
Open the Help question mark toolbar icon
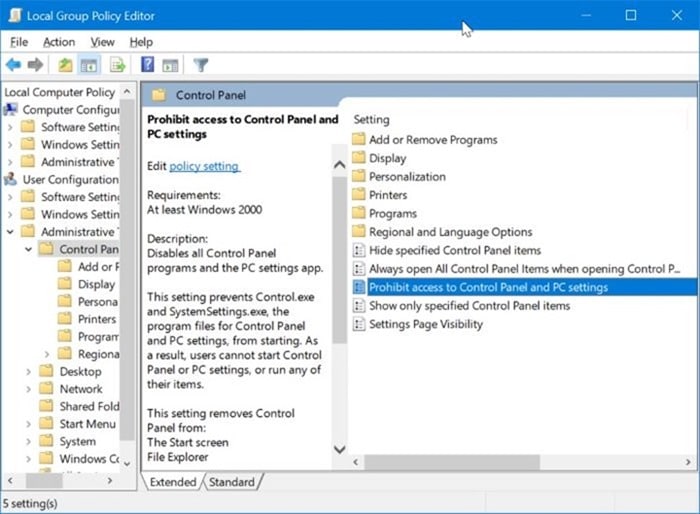(x=147, y=65)
